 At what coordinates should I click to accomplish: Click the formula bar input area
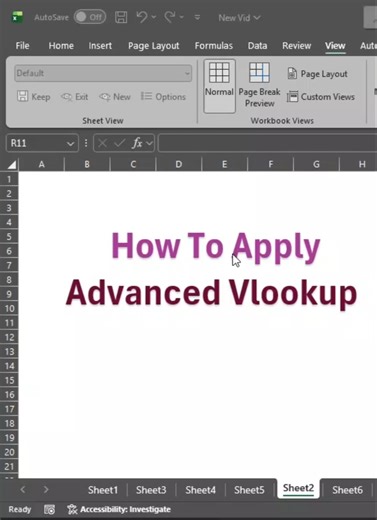pyautogui.click(x=267, y=143)
